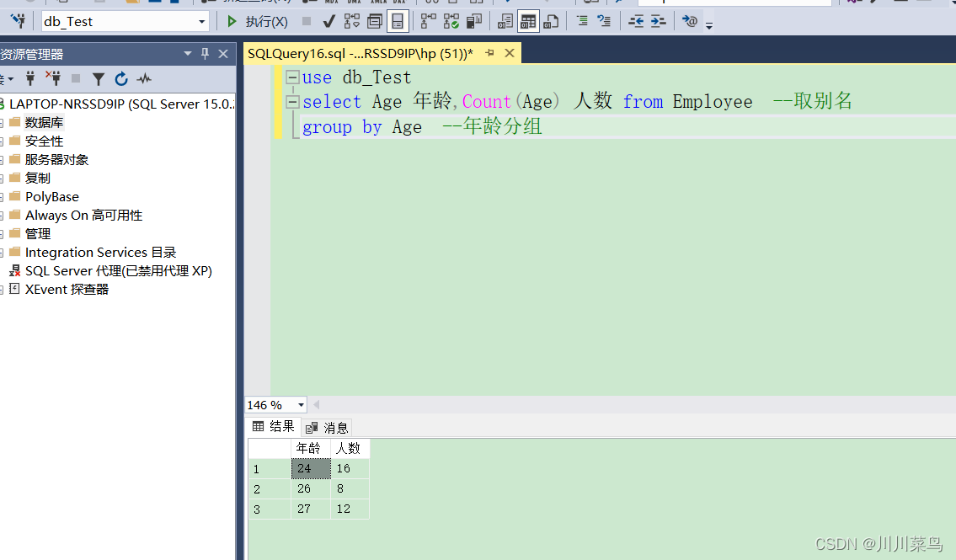Open the Activity Monitor pulse icon
Screen dimensions: 956x560
pos(145,78)
